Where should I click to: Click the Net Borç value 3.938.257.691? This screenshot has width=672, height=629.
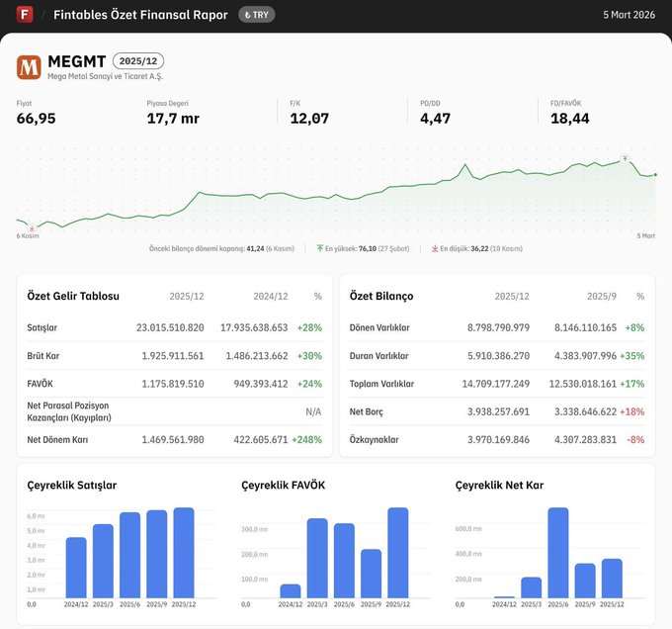pos(498,412)
